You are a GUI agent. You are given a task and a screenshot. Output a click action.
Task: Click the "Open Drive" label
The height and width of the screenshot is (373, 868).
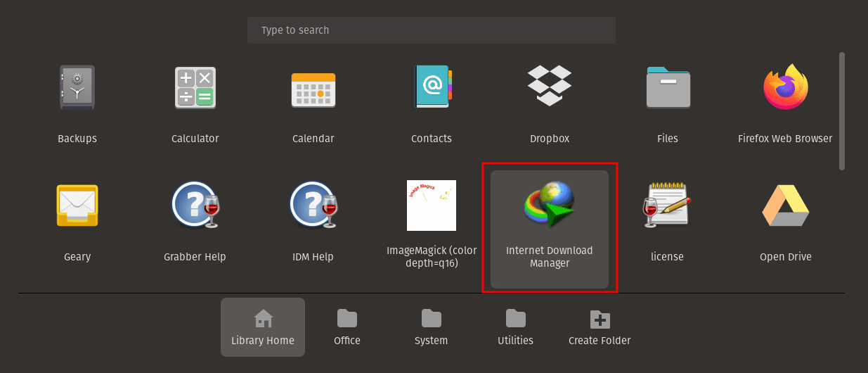point(786,257)
